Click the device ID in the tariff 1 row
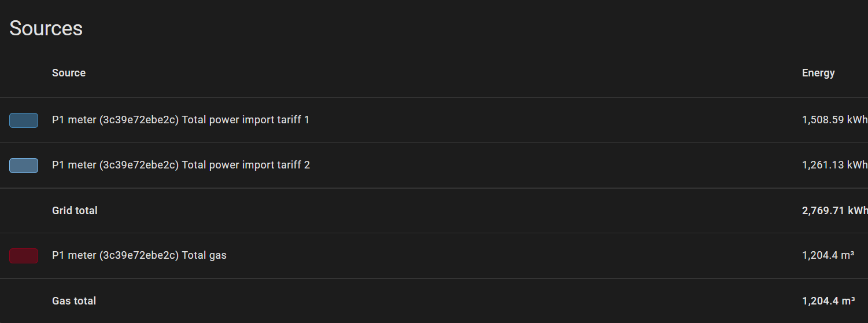The height and width of the screenshot is (323, 868). coord(139,120)
